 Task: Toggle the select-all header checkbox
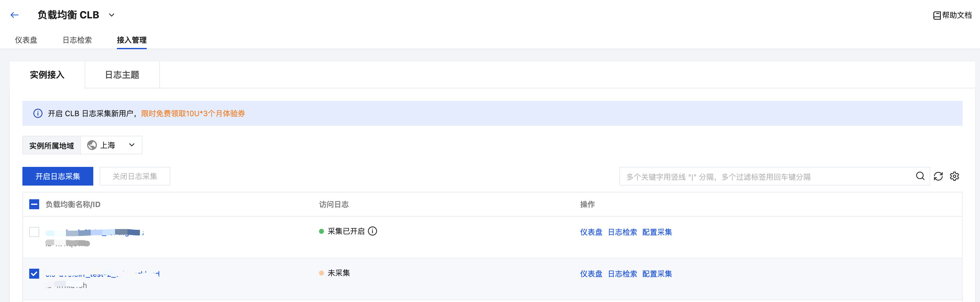[34, 205]
